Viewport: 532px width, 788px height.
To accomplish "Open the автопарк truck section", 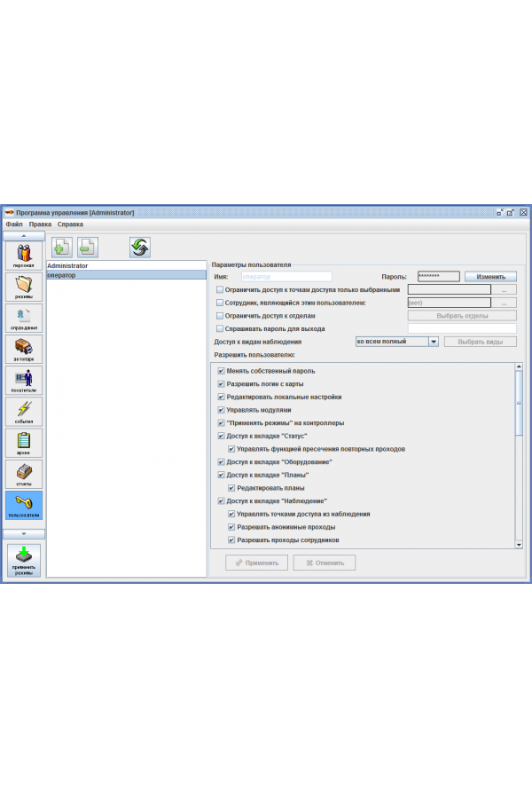I will point(23,349).
